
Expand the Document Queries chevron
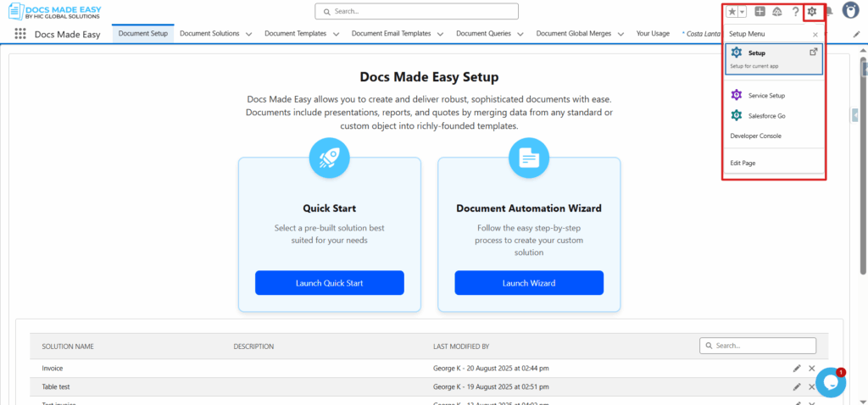coord(520,34)
